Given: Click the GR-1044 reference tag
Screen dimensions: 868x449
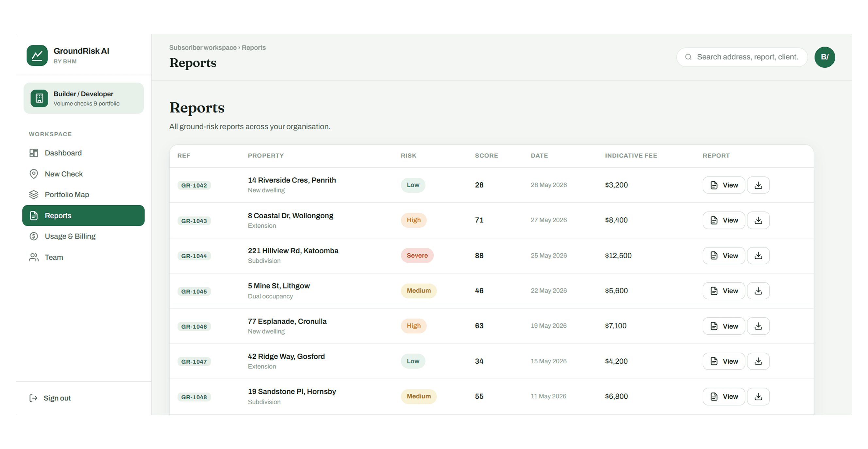Looking at the screenshot, I should (x=194, y=256).
